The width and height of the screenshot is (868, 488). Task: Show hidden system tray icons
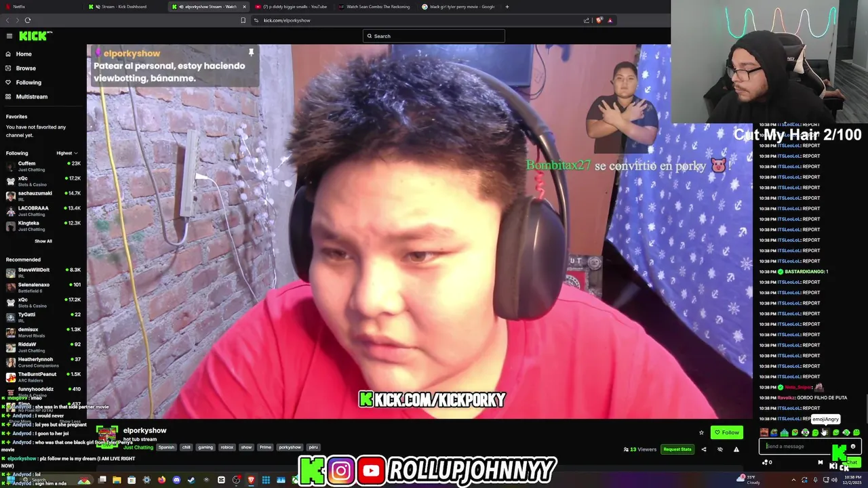[793, 480]
